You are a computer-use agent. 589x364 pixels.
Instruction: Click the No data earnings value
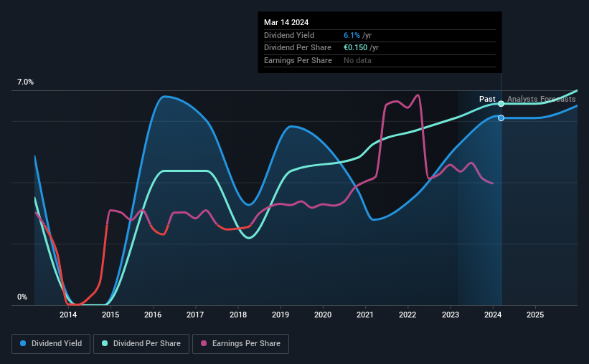tap(357, 60)
